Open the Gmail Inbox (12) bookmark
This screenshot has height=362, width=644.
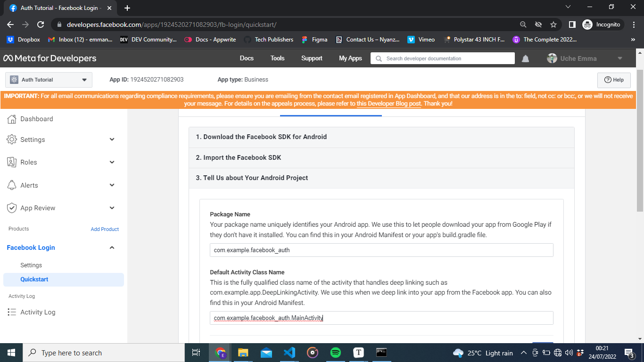(x=80, y=40)
